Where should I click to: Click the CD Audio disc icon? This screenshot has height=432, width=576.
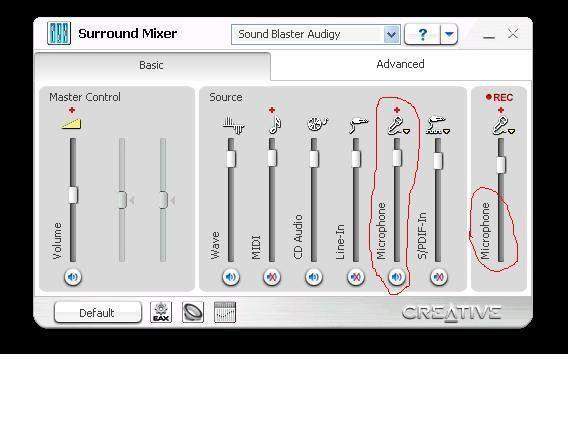tap(317, 124)
